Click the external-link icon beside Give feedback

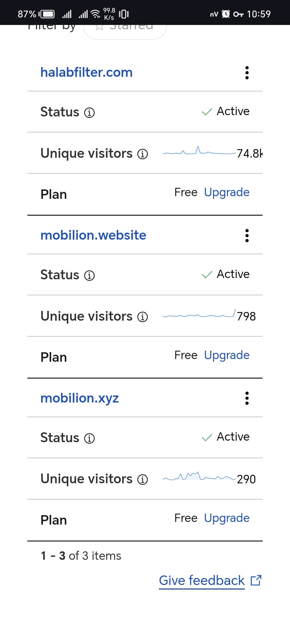point(256,580)
